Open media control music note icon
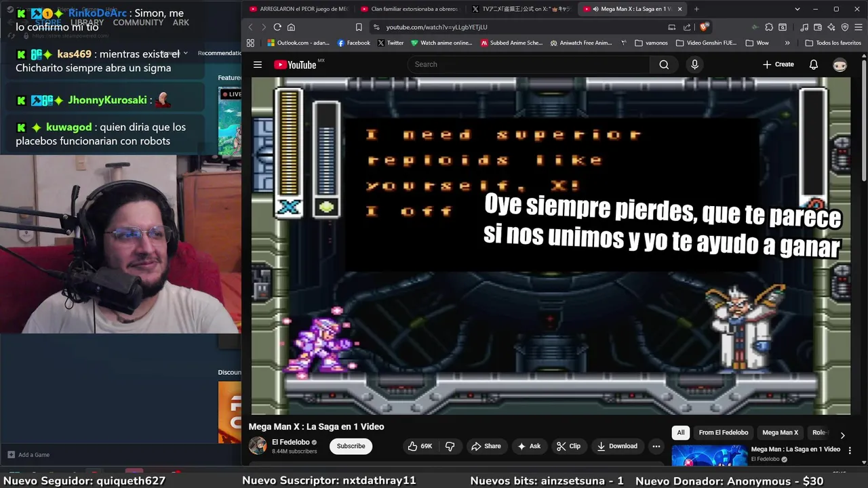Viewport: 868px width, 488px height. point(804,27)
